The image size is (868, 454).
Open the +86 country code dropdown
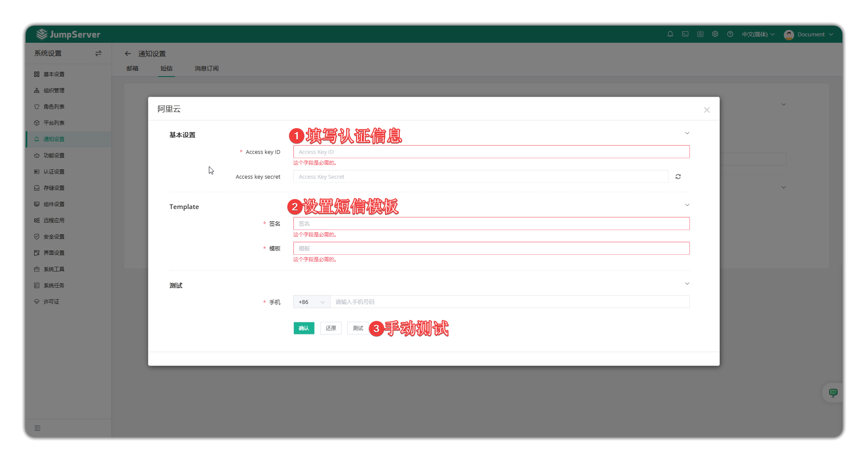pos(312,302)
